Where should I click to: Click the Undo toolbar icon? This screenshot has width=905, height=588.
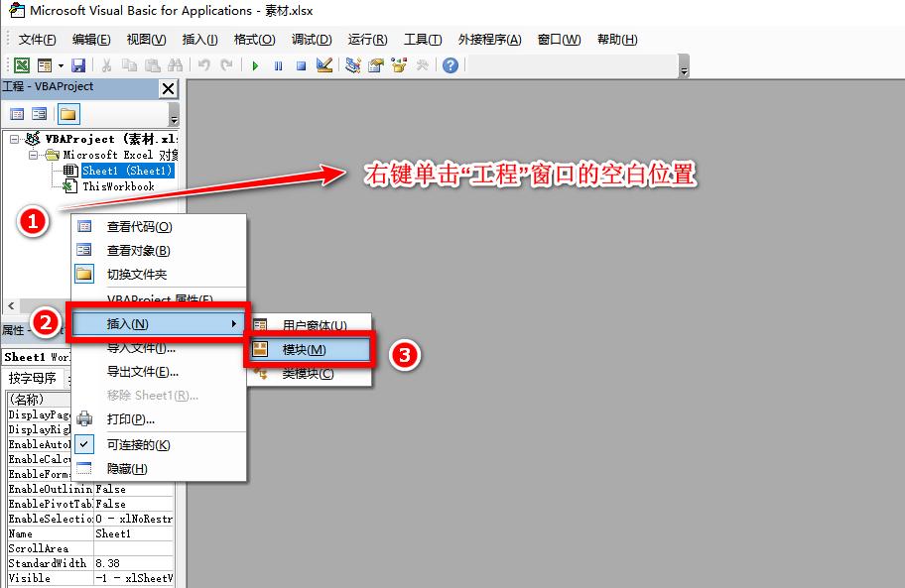[203, 65]
